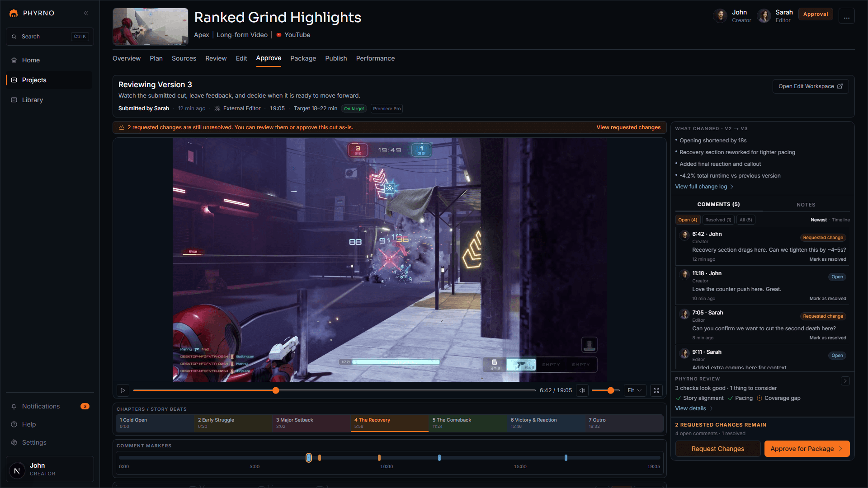Collapse the sidebar with the double chevron

pyautogui.click(x=86, y=13)
